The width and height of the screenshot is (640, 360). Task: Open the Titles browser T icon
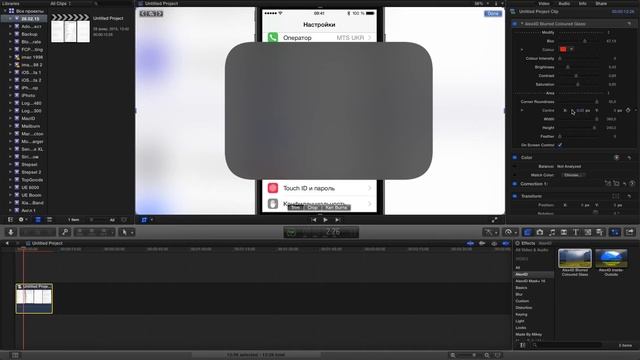(576, 232)
